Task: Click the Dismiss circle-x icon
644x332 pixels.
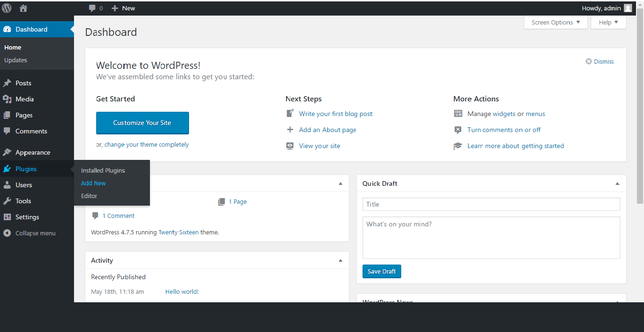Action: coord(588,61)
